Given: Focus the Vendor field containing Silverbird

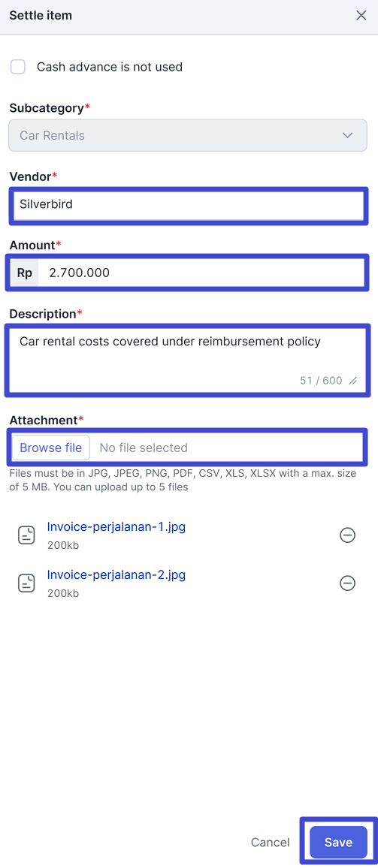Looking at the screenshot, I should coord(188,206).
